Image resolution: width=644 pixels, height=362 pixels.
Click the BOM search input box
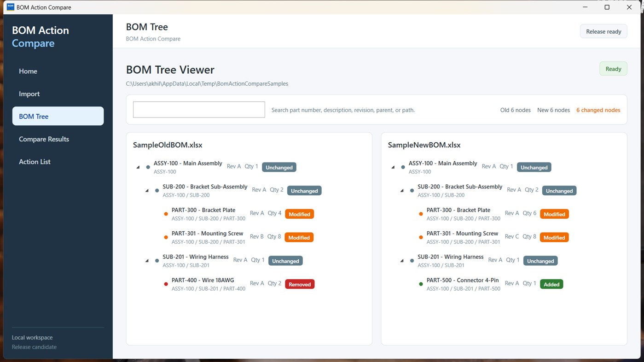tap(199, 110)
